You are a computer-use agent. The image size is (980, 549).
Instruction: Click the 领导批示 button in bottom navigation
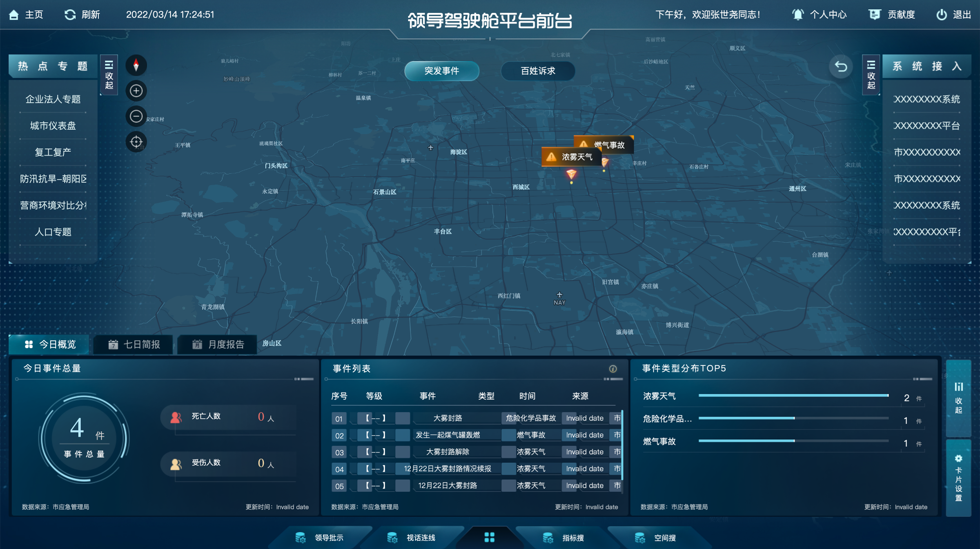pos(328,538)
